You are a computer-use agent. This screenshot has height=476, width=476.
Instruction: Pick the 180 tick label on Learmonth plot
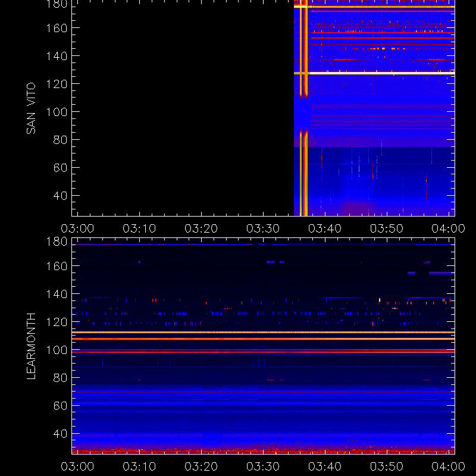point(57,242)
